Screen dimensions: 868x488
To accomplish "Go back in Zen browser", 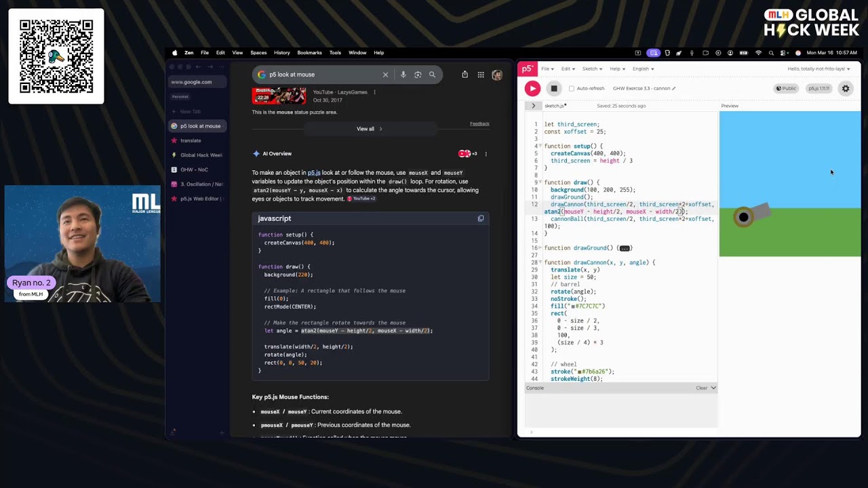I will tap(198, 67).
